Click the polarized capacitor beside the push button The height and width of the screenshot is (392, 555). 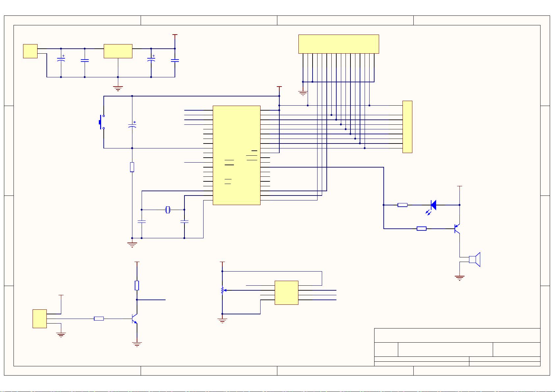pos(132,125)
